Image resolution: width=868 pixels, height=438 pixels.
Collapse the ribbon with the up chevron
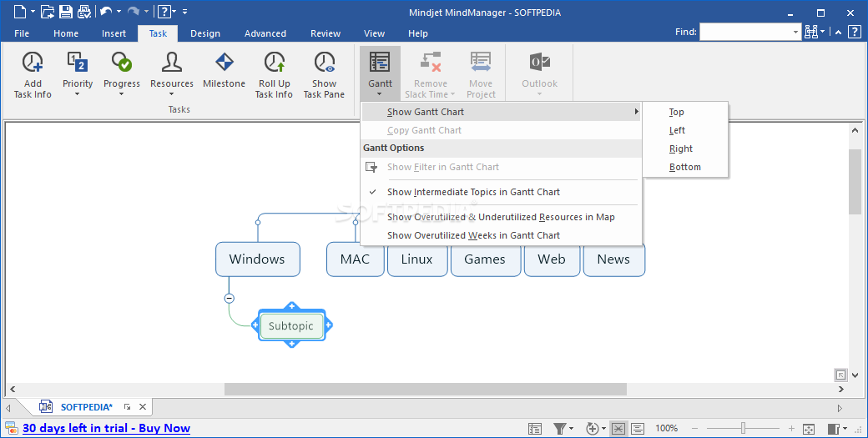[838, 33]
